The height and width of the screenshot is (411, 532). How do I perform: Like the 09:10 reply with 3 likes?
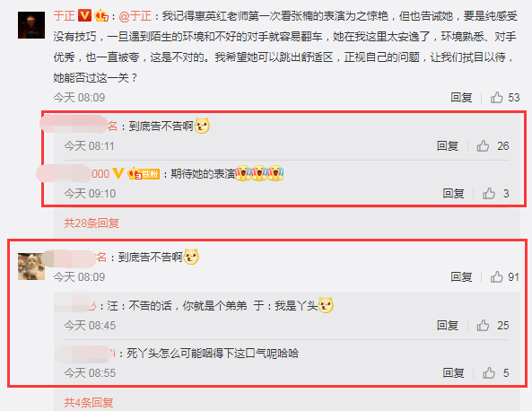tap(489, 194)
